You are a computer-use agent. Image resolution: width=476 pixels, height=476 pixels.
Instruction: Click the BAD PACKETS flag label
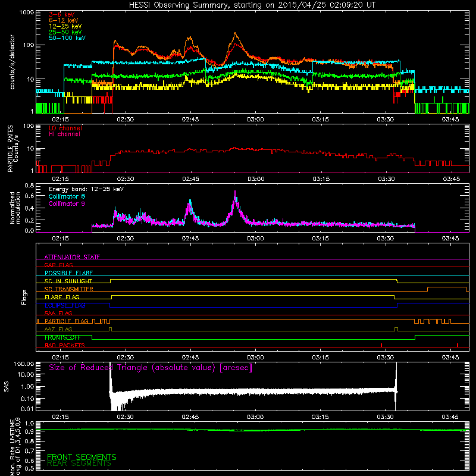(x=65, y=345)
